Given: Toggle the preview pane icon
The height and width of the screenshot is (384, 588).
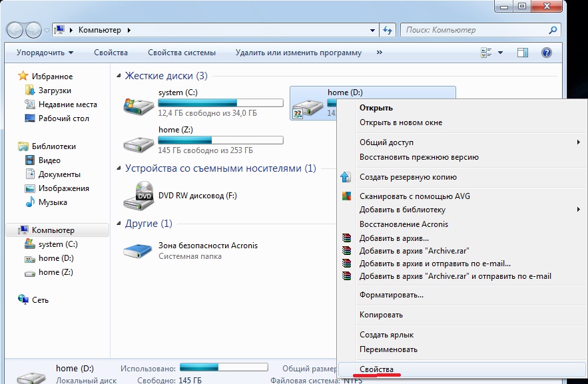Looking at the screenshot, I should pos(522,53).
